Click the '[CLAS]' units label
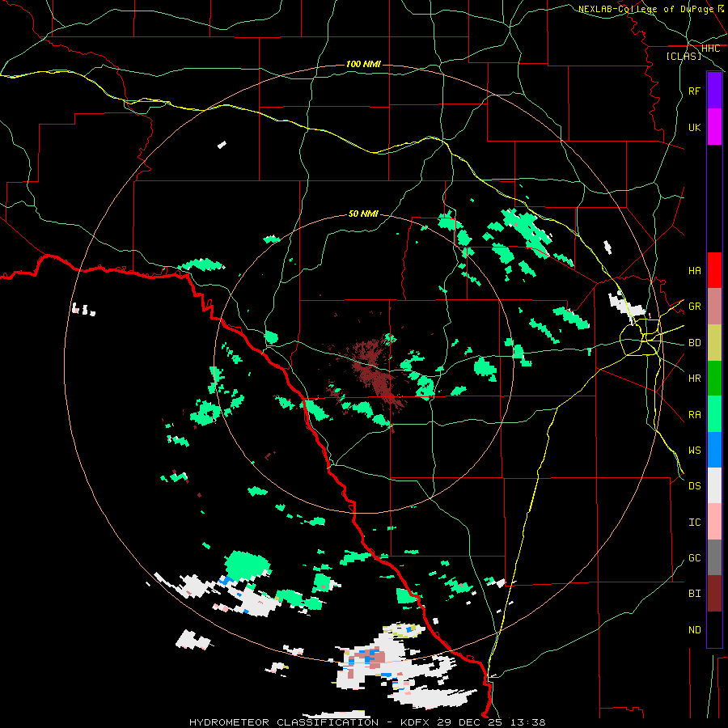The height and width of the screenshot is (728, 728). pyautogui.click(x=684, y=57)
